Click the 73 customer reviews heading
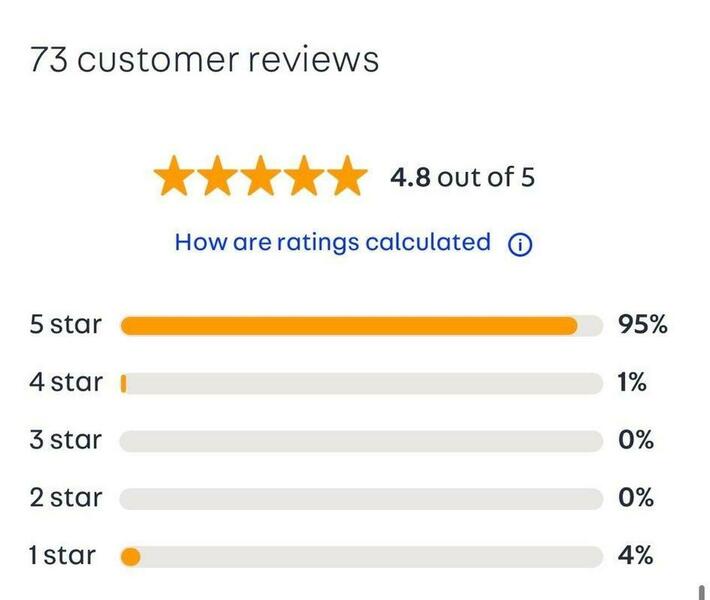 coord(204,59)
